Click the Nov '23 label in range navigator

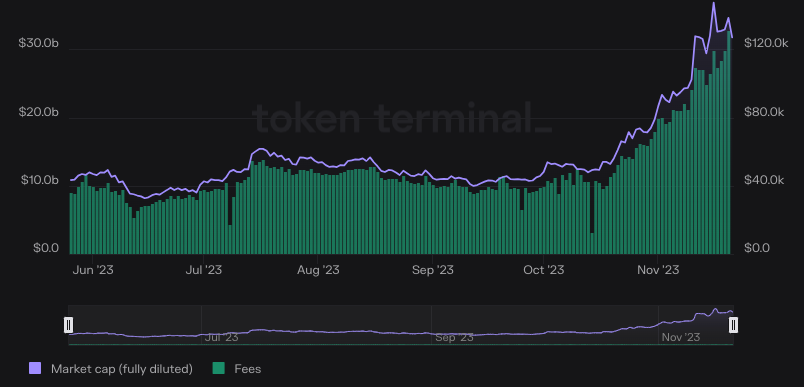click(680, 337)
